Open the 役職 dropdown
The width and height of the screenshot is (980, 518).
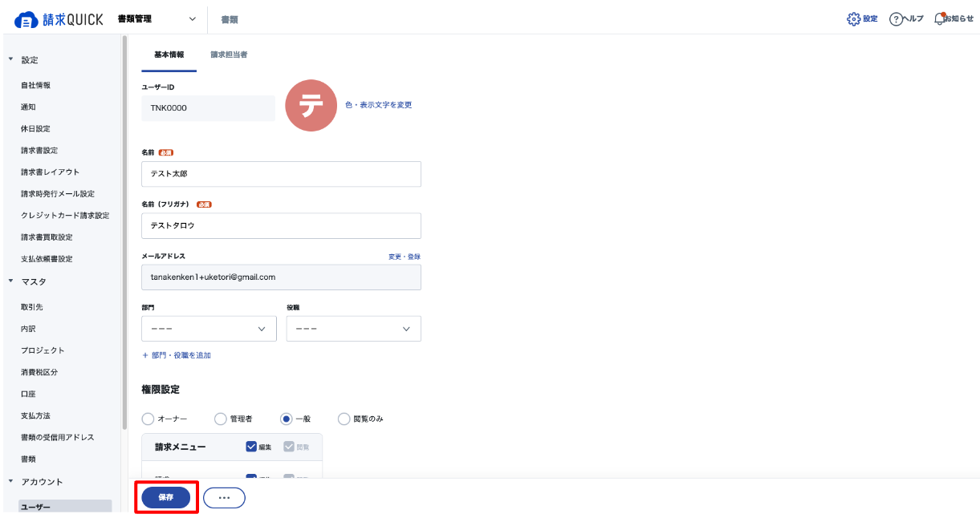point(353,329)
